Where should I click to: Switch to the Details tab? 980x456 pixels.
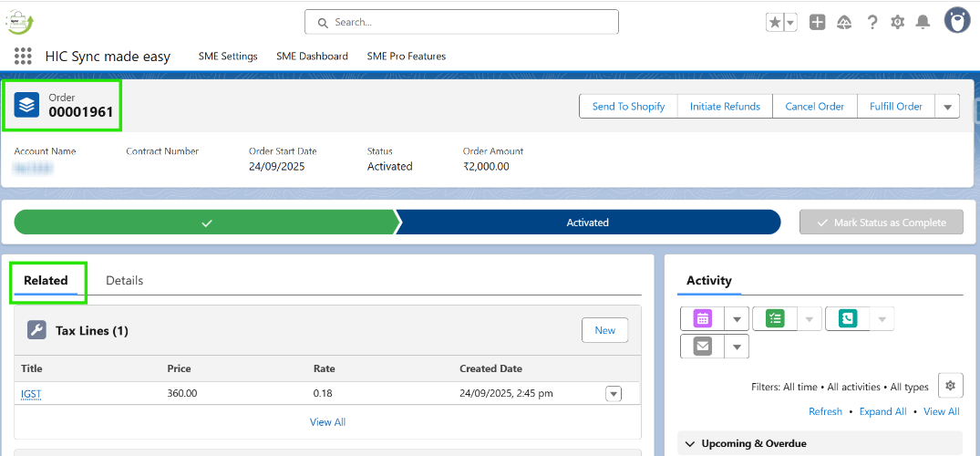(x=125, y=280)
